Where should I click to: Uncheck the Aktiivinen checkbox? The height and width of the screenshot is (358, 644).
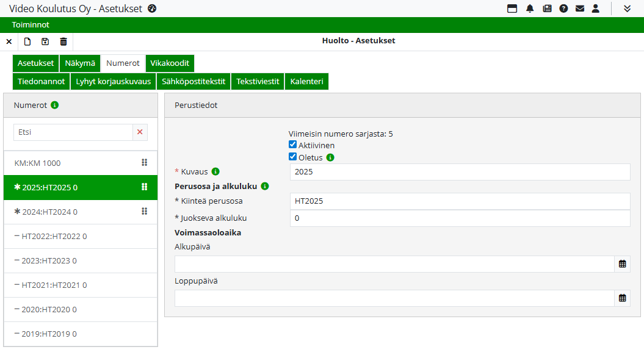[293, 145]
